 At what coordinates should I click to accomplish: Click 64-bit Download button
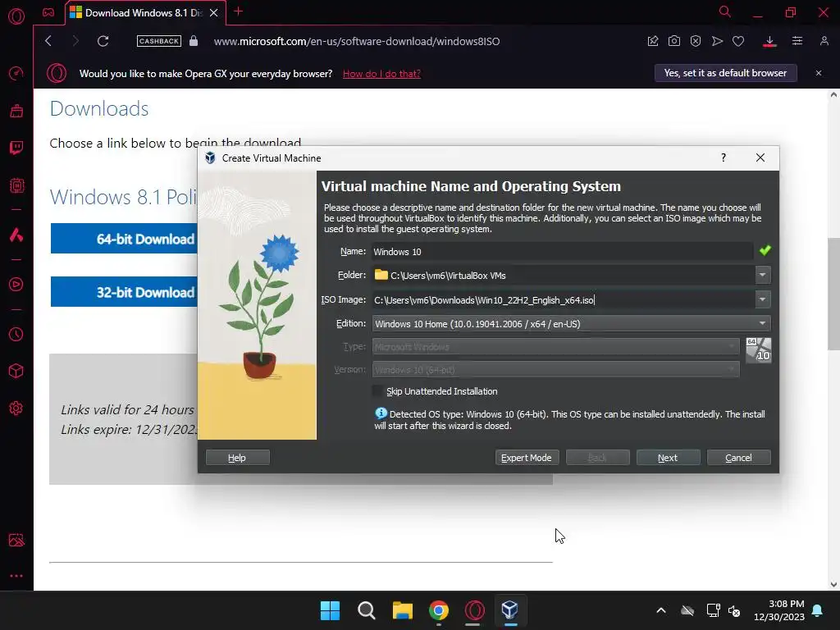pos(125,239)
